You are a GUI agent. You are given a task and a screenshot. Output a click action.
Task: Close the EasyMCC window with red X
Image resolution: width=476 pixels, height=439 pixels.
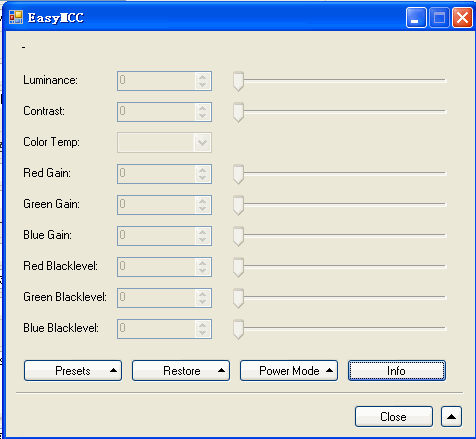click(x=462, y=17)
